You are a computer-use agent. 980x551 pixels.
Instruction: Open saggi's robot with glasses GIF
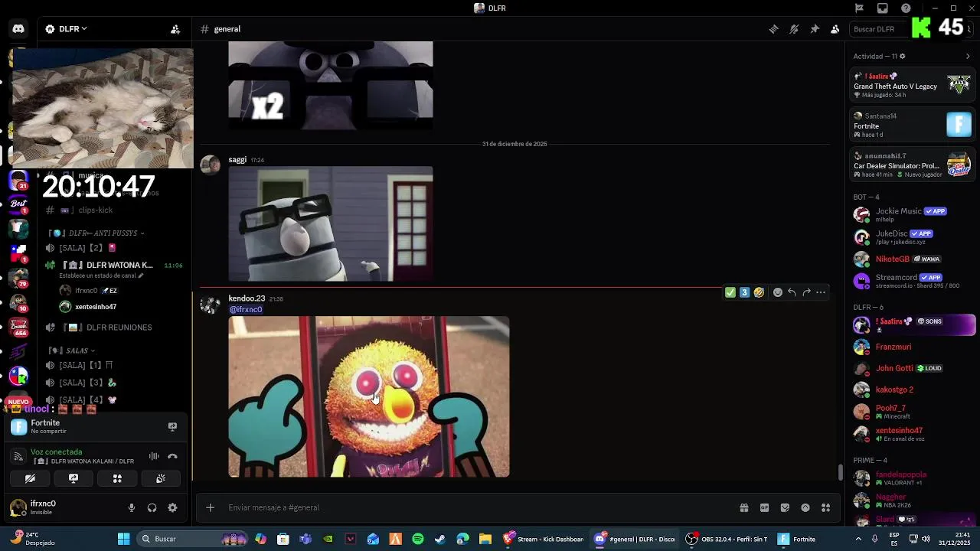click(x=331, y=224)
